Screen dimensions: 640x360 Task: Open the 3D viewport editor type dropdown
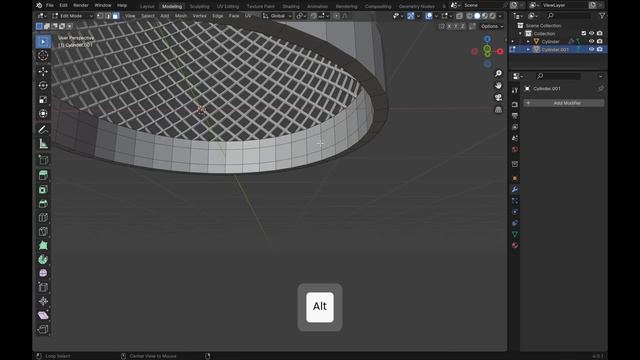pos(42,16)
